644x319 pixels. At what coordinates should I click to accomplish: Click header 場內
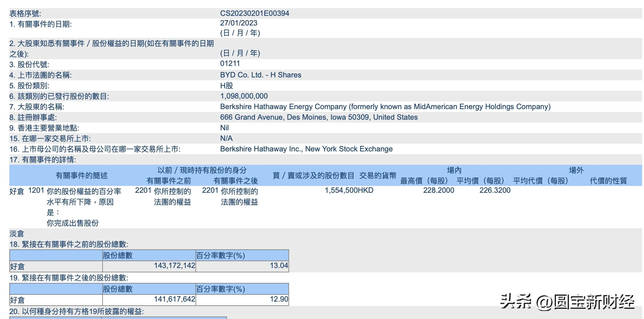click(x=454, y=170)
